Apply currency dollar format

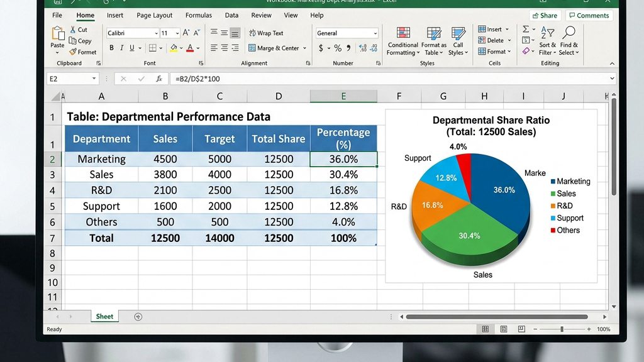click(321, 48)
